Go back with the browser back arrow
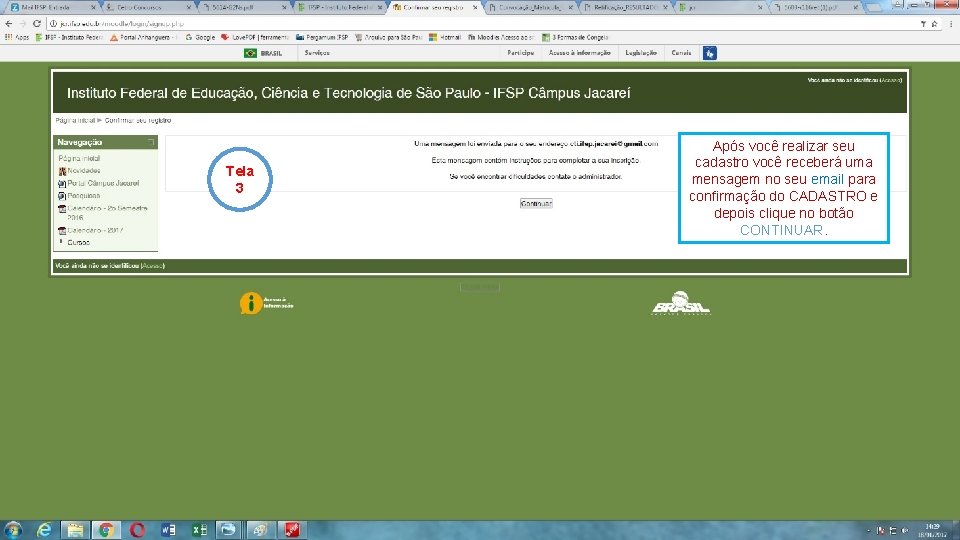The width and height of the screenshot is (960, 540). click(x=9, y=24)
